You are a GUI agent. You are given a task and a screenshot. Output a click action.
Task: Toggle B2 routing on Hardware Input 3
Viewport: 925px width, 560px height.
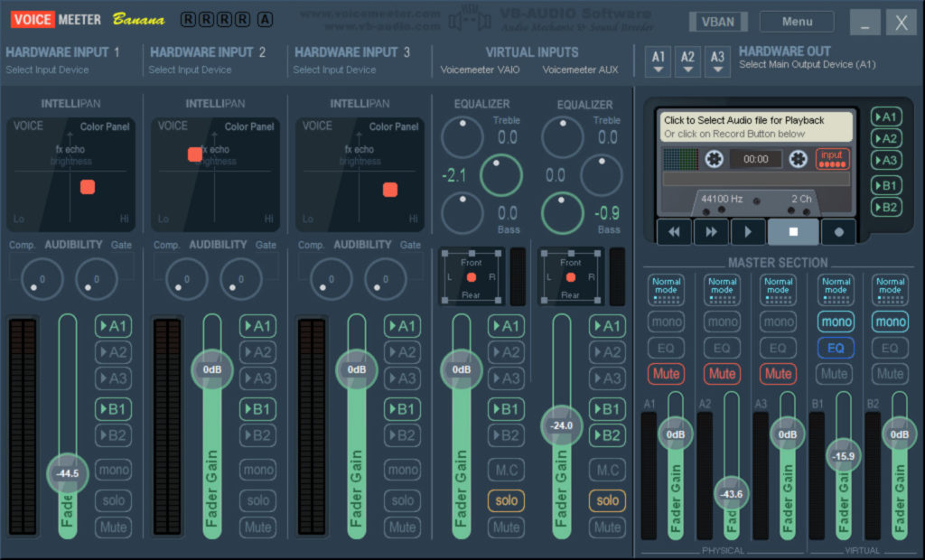pos(402,435)
